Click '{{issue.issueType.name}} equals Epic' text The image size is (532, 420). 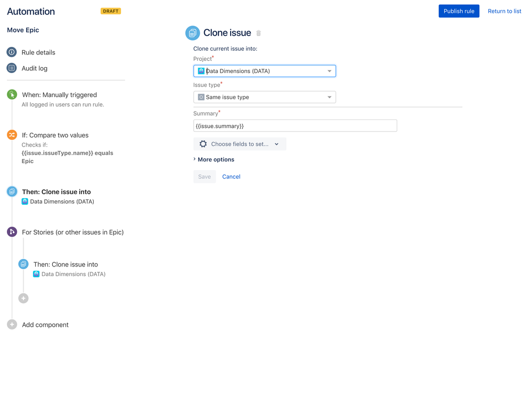point(68,157)
